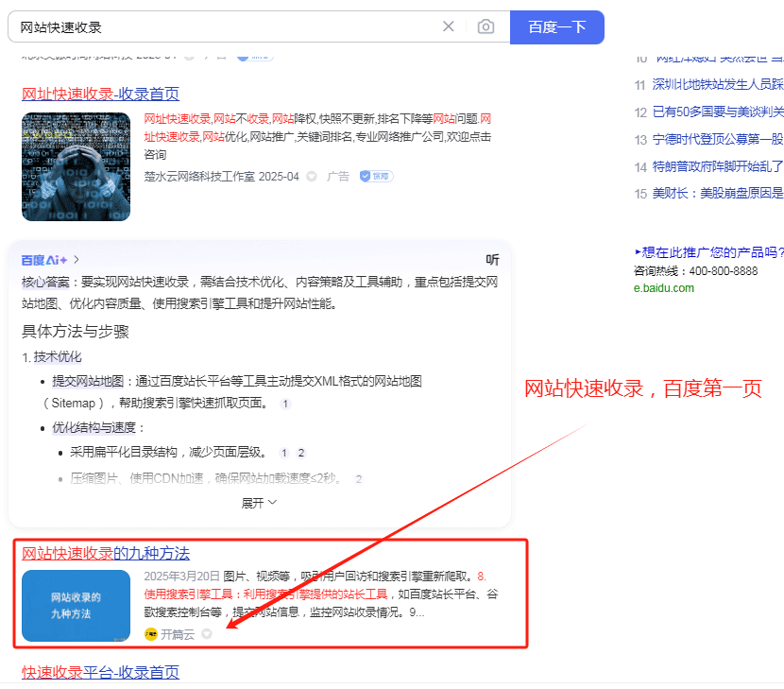Viewport: 784px width, 689px height.
Task: Click the 保障 badge icon beside 广告
Action: [x=375, y=177]
